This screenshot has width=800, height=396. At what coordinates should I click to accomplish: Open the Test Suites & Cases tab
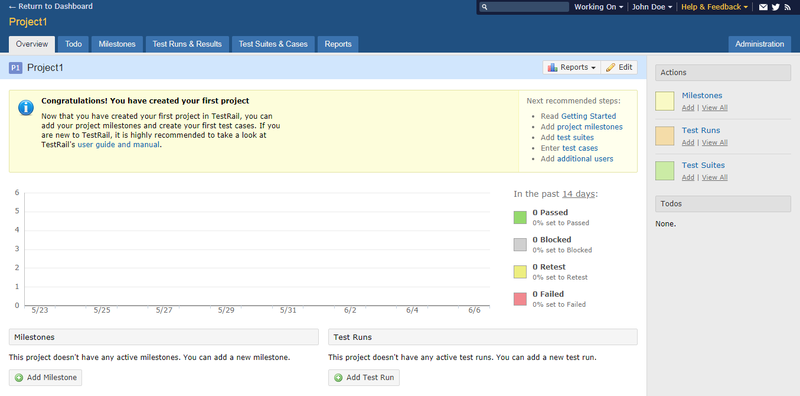click(273, 44)
